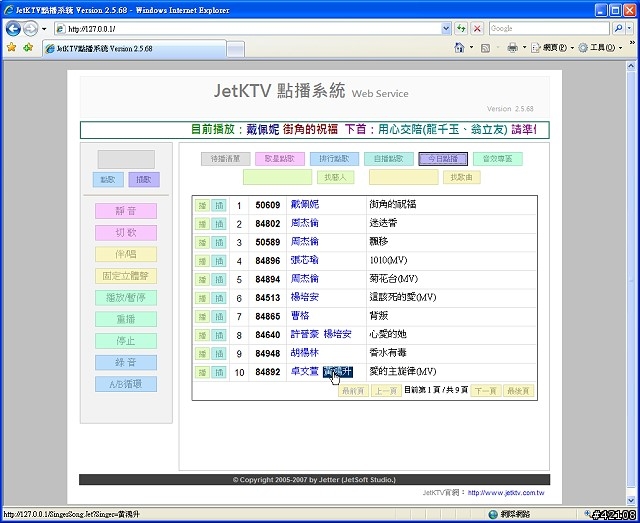Image resolution: width=640 pixels, height=523 pixels.
Task: Open recent pages dropdown beside Forward button
Action: pyautogui.click(x=44, y=29)
